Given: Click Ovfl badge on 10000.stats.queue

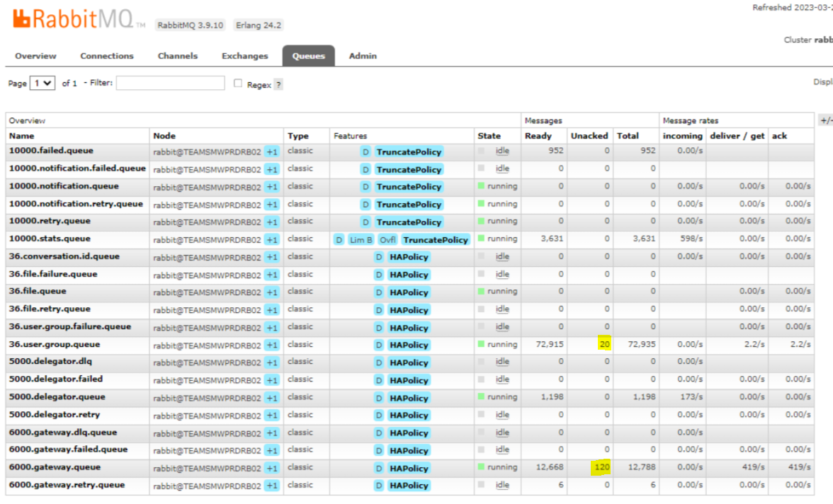Looking at the screenshot, I should [387, 240].
